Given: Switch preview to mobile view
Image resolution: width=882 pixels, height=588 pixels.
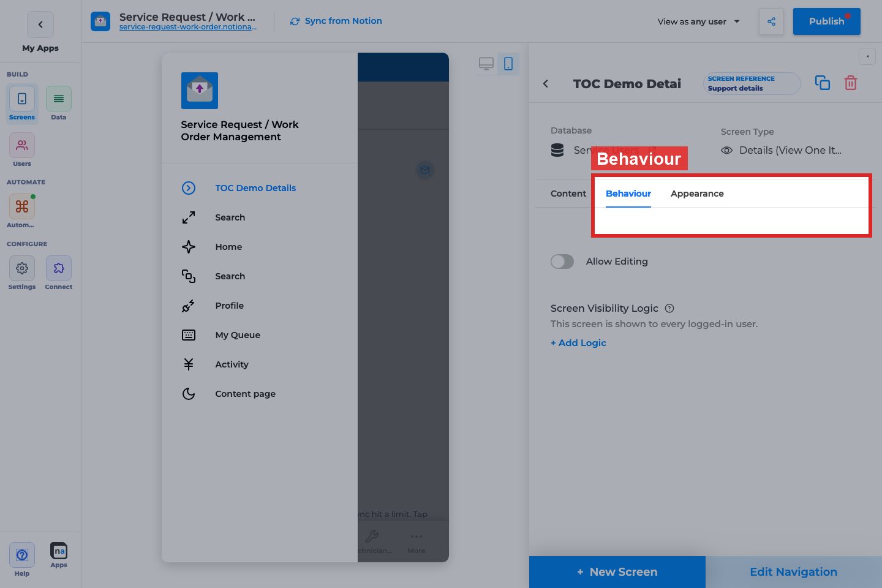Looking at the screenshot, I should click(x=508, y=64).
